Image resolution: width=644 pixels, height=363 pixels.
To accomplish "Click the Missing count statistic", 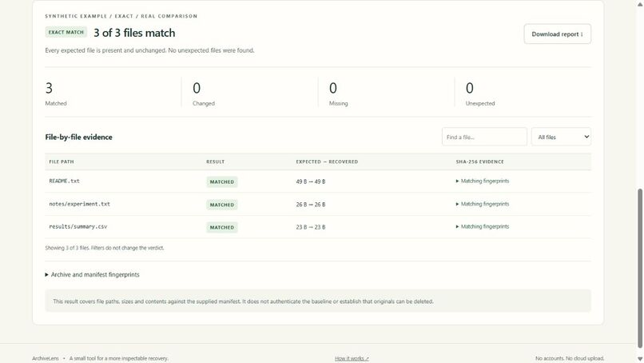I will pyautogui.click(x=339, y=94).
